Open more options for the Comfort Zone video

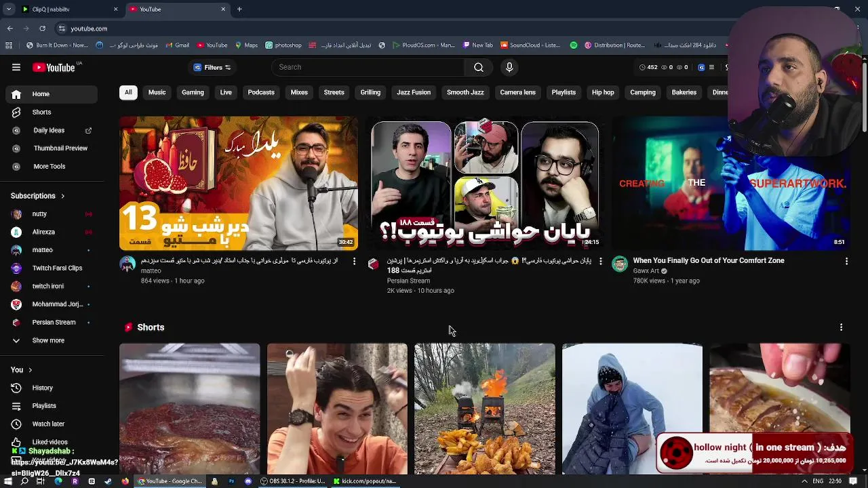point(846,261)
